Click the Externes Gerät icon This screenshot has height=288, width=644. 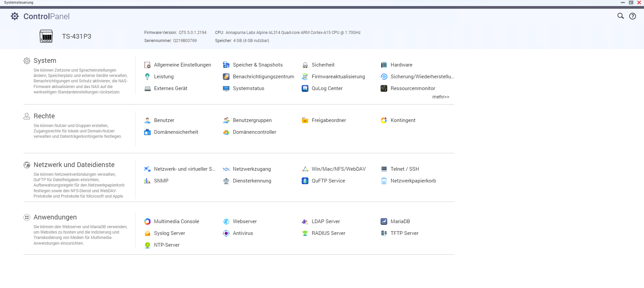tap(147, 88)
